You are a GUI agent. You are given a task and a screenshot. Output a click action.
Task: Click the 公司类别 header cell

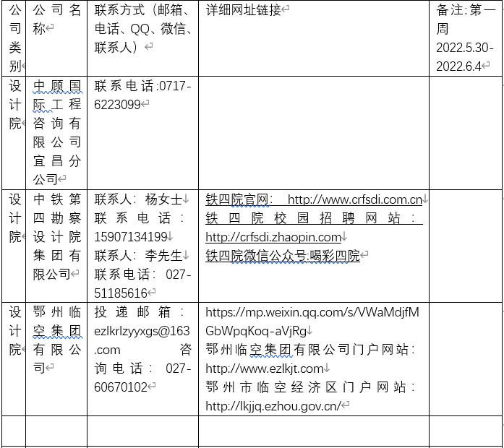(x=14, y=38)
